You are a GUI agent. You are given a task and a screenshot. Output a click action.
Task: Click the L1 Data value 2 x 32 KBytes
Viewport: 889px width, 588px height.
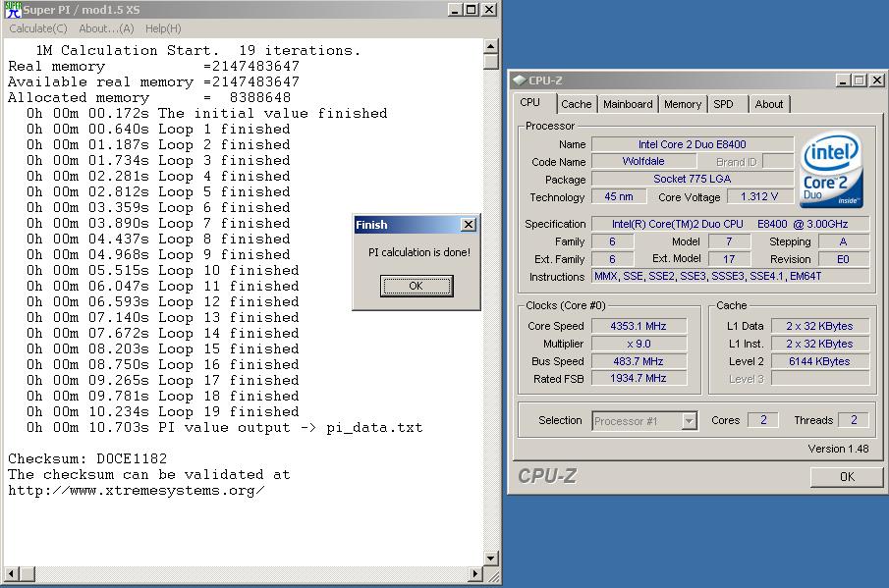click(820, 326)
